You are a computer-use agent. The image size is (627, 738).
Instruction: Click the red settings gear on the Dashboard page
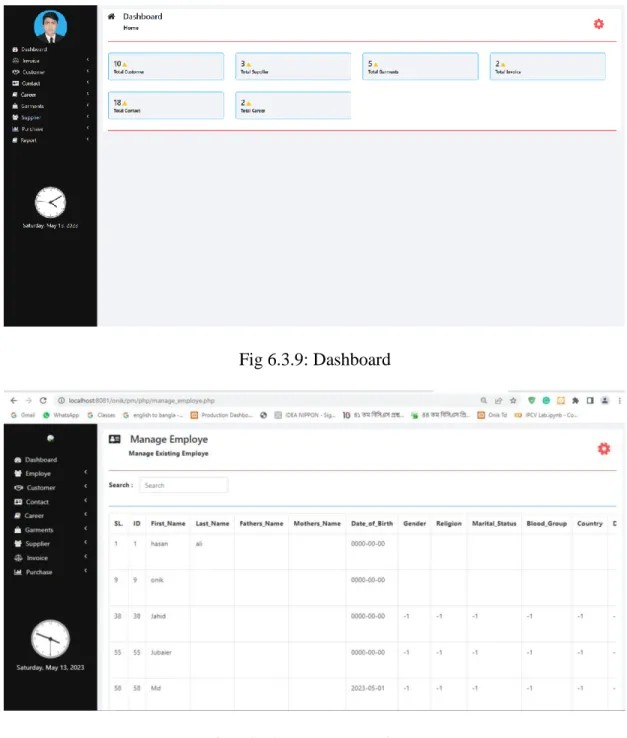pyautogui.click(x=598, y=24)
